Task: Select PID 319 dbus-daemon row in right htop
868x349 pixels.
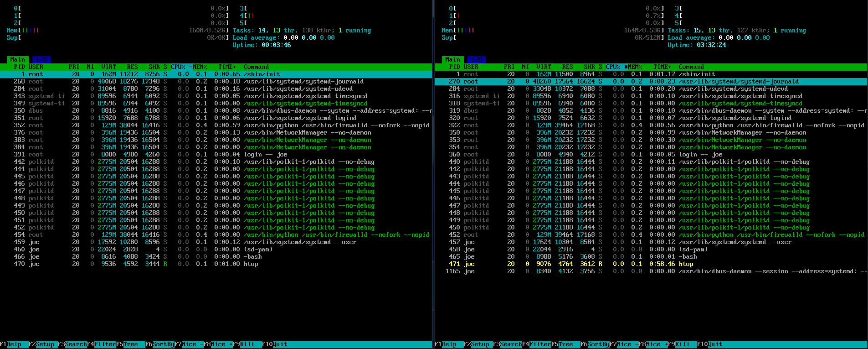Action: pyautogui.click(x=651, y=111)
